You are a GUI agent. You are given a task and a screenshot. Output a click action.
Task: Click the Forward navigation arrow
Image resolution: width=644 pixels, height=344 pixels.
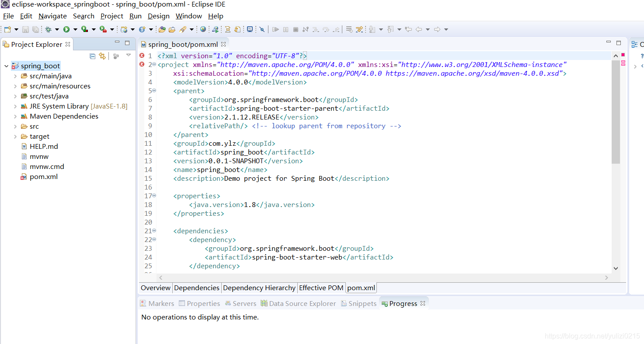click(x=437, y=29)
